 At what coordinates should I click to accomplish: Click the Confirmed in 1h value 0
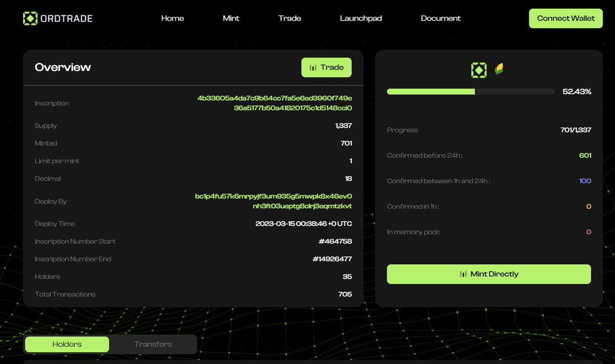point(589,206)
